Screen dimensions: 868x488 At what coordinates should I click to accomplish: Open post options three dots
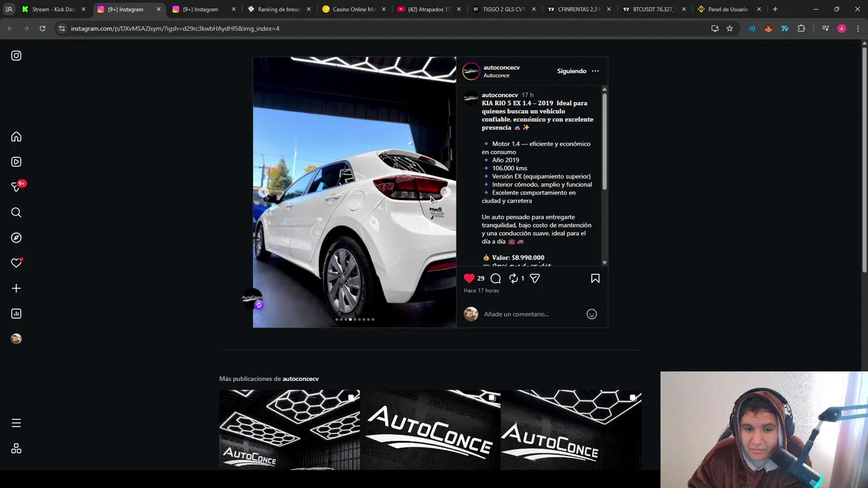tap(595, 71)
